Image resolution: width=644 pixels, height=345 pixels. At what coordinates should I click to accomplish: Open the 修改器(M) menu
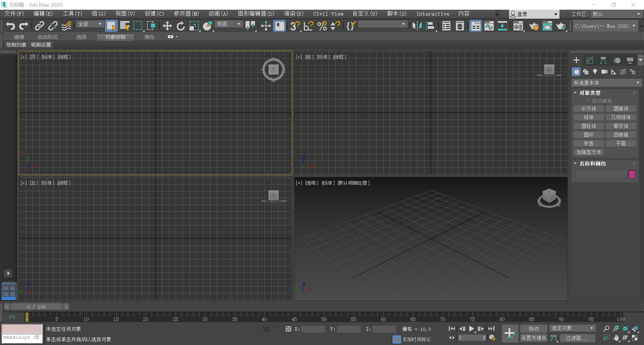point(186,14)
